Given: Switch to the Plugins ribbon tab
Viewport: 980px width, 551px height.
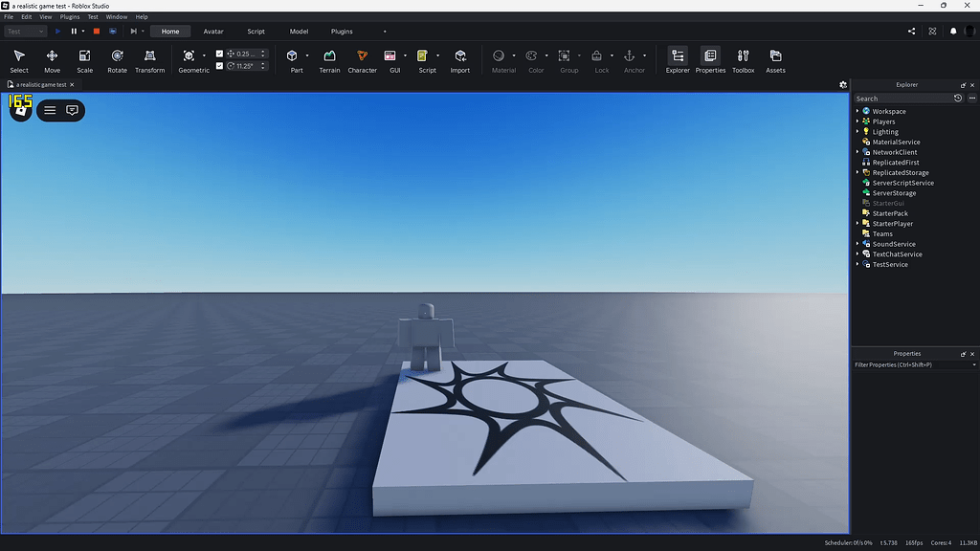Looking at the screenshot, I should pos(342,32).
